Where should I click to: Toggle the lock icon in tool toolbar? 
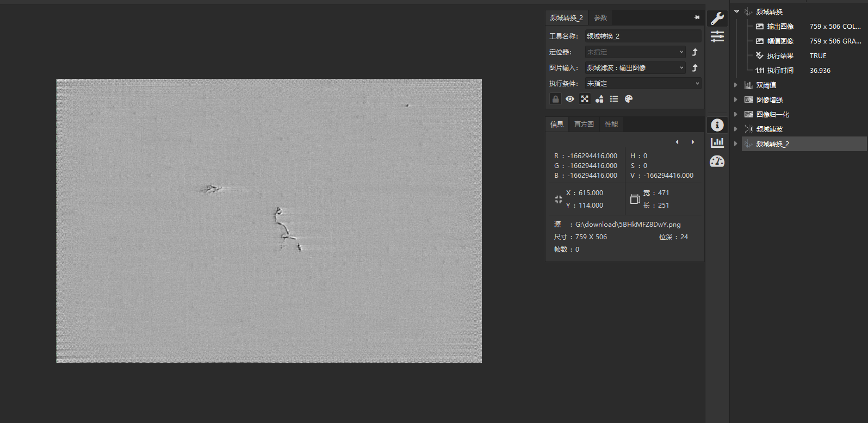pos(555,99)
